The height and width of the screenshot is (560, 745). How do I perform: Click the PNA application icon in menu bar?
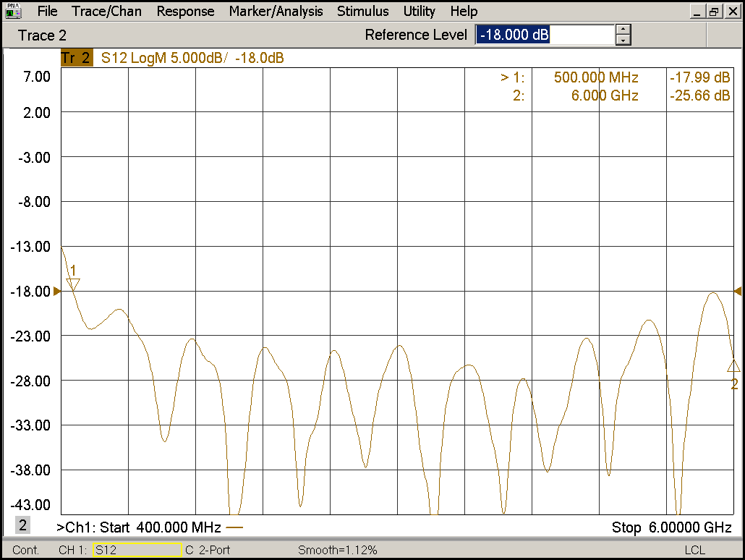click(x=13, y=12)
